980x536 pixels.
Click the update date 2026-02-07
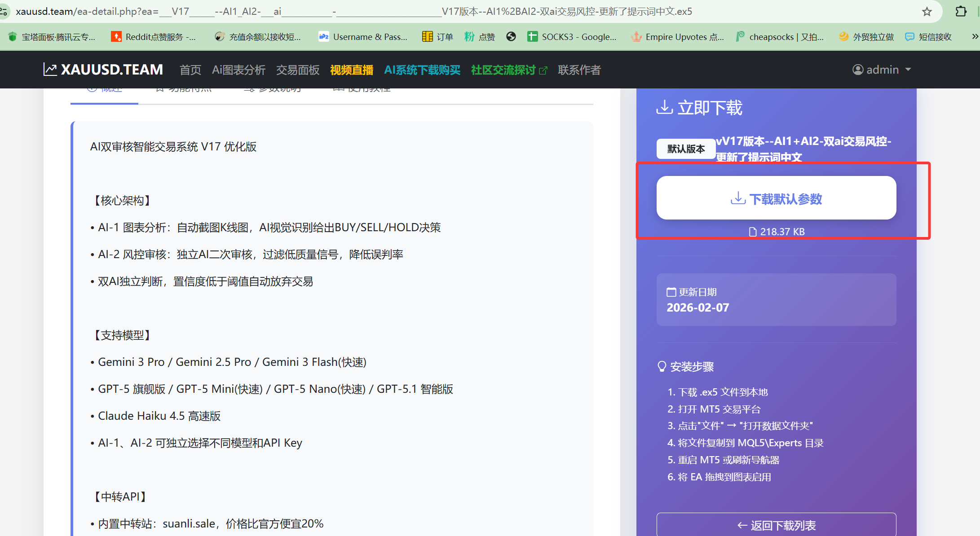698,308
